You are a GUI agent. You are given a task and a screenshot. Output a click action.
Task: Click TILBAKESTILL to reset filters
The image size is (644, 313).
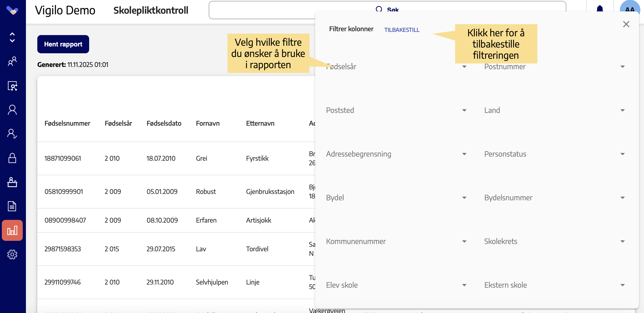(x=402, y=30)
